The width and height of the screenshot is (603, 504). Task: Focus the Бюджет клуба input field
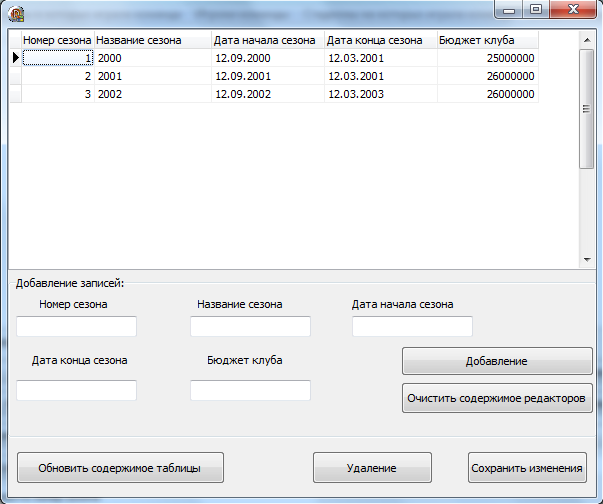pyautogui.click(x=250, y=390)
